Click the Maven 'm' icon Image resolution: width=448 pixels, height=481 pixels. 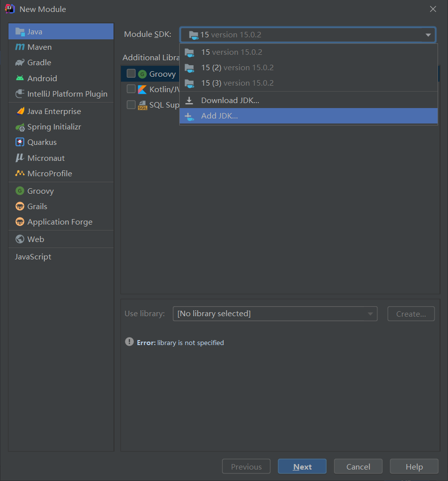pyautogui.click(x=20, y=47)
